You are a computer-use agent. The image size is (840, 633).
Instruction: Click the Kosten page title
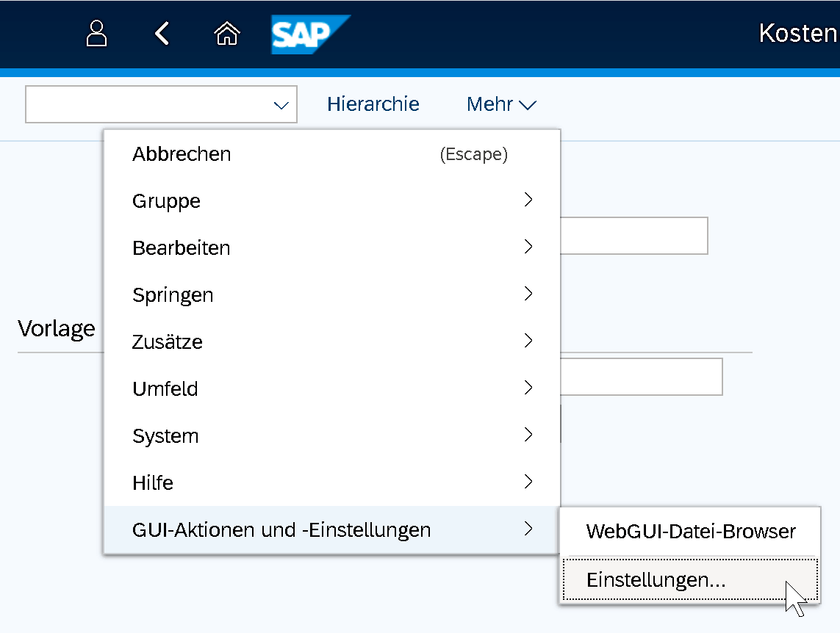798,33
